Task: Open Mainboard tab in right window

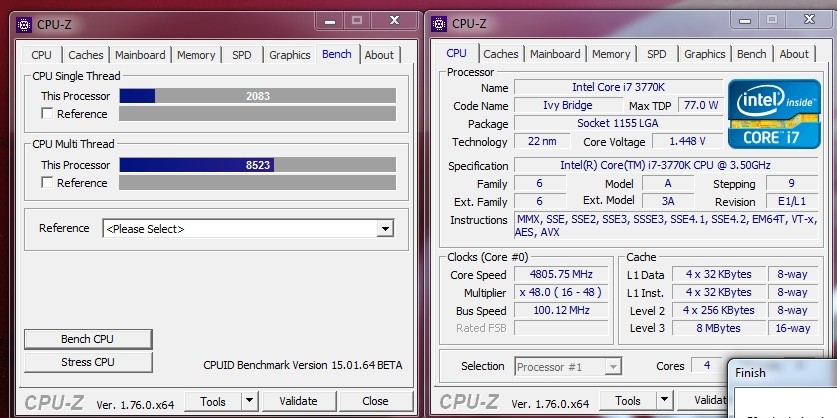Action: 555,54
